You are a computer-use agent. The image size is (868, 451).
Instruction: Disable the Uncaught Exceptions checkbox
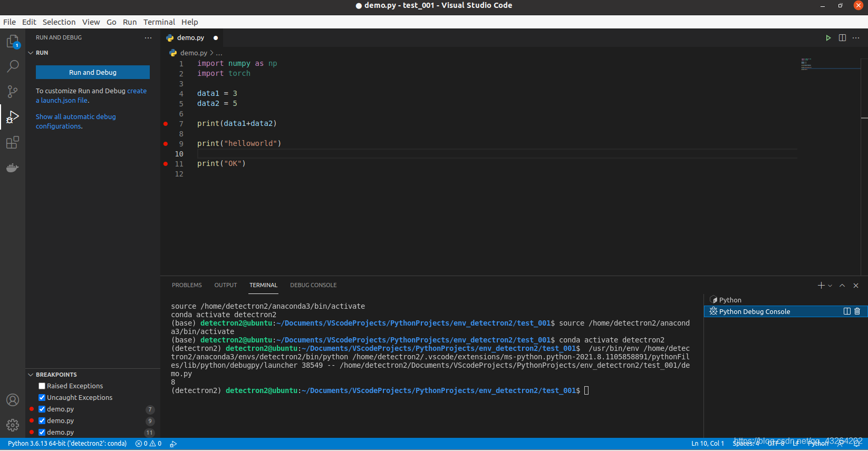click(x=42, y=398)
